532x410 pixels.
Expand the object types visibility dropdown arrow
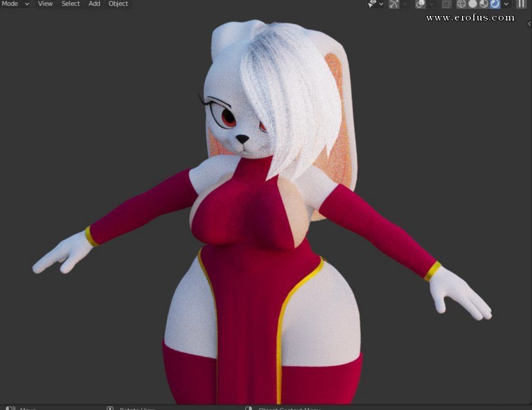pos(382,4)
